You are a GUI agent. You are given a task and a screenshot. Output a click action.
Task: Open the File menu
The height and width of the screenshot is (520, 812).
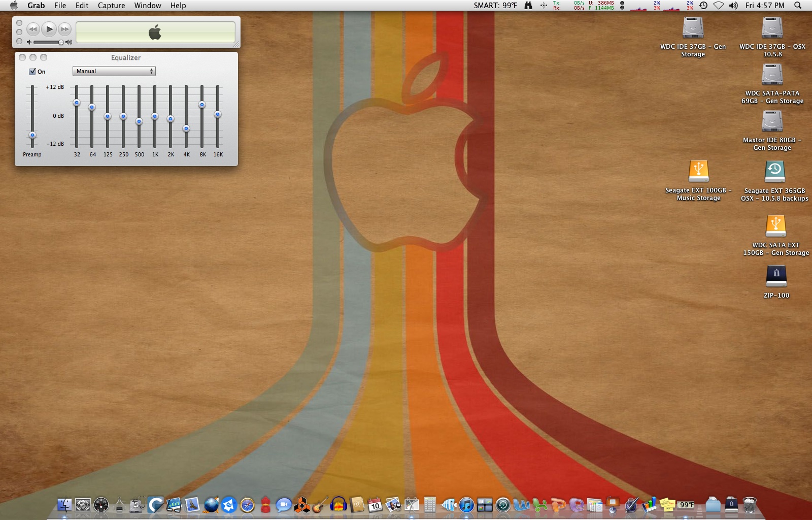tap(60, 6)
